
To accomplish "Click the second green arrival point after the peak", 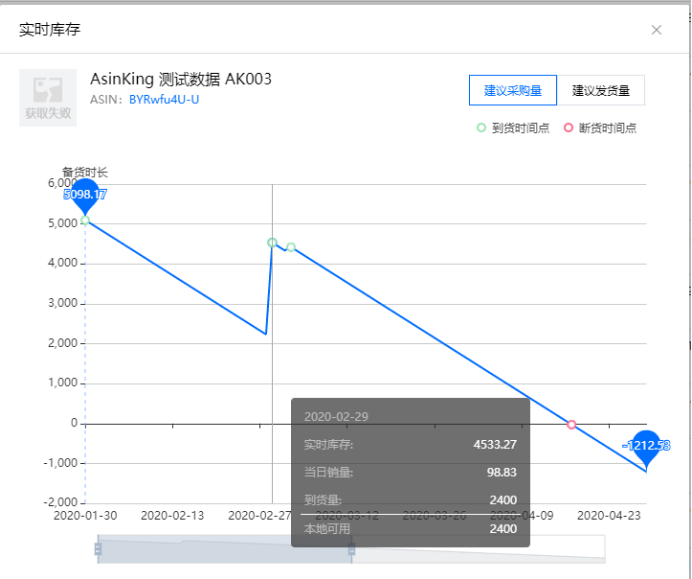I will coord(291,247).
